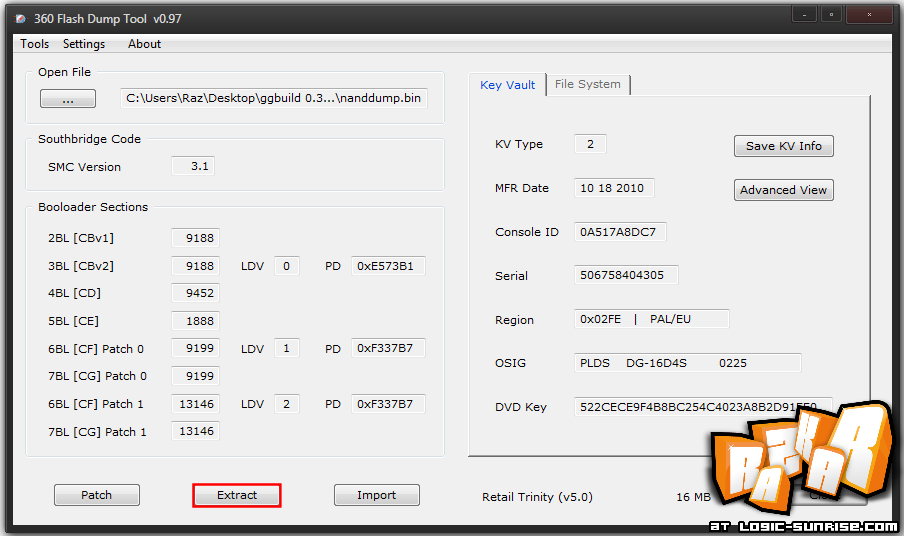Click the Save KV Info button
This screenshot has height=536, width=904.
[x=784, y=146]
